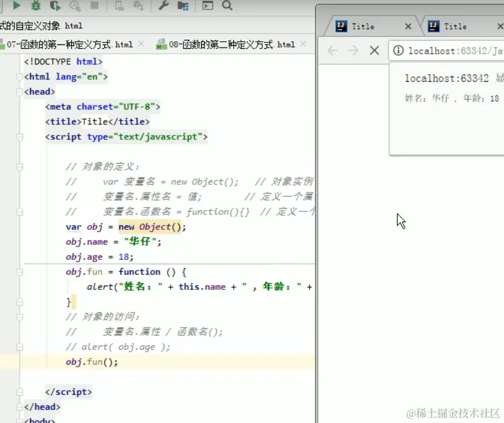Click alert message 姓名: 华仔 , 年龄: 18
Screen dimensions: 504x423
pos(452,98)
